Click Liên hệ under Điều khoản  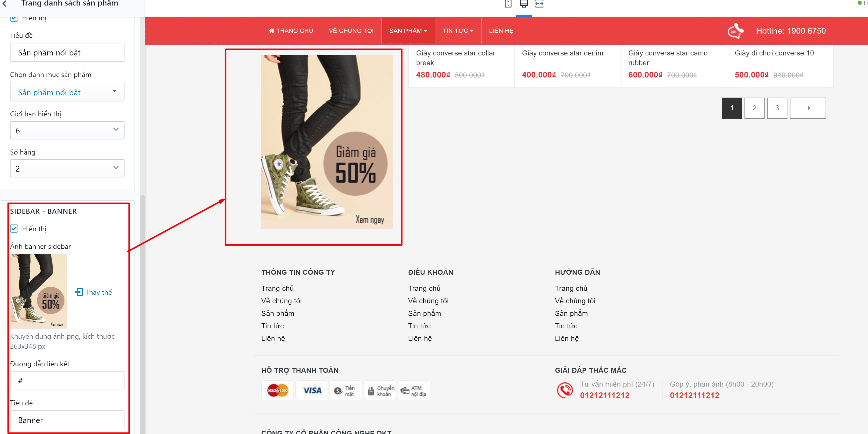pos(420,338)
